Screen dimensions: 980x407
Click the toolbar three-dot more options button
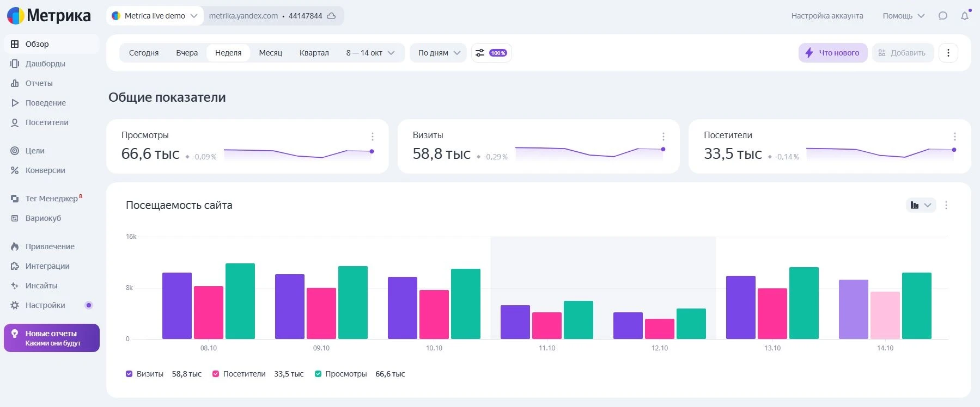tap(948, 53)
